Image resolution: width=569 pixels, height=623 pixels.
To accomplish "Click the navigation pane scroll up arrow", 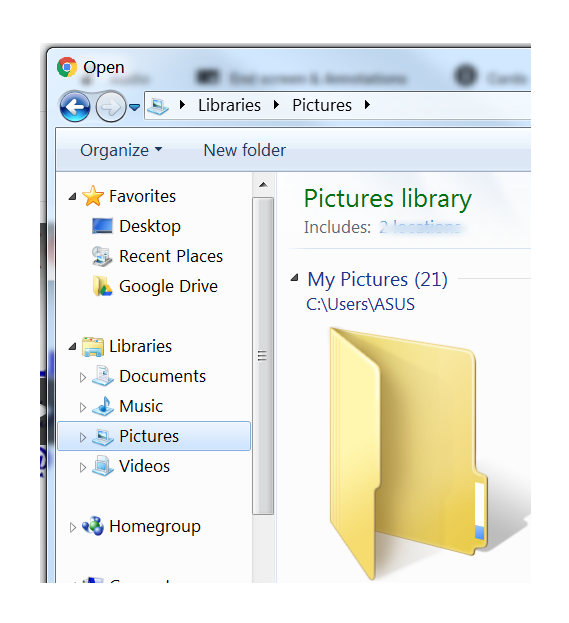I will pyautogui.click(x=263, y=185).
